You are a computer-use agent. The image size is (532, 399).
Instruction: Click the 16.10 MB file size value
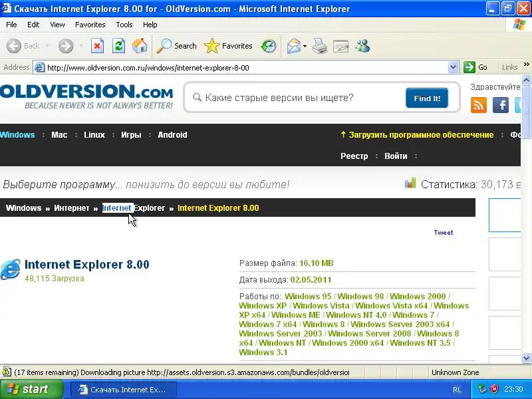click(x=317, y=263)
